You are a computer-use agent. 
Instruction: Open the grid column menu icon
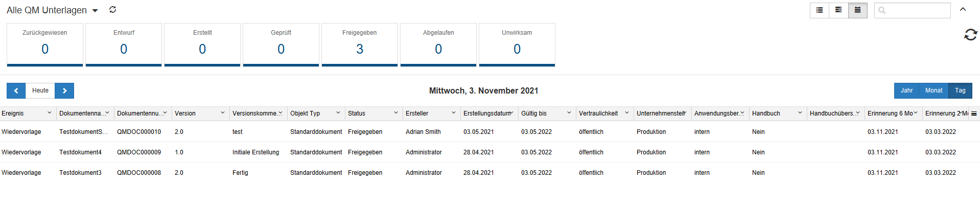(x=974, y=113)
